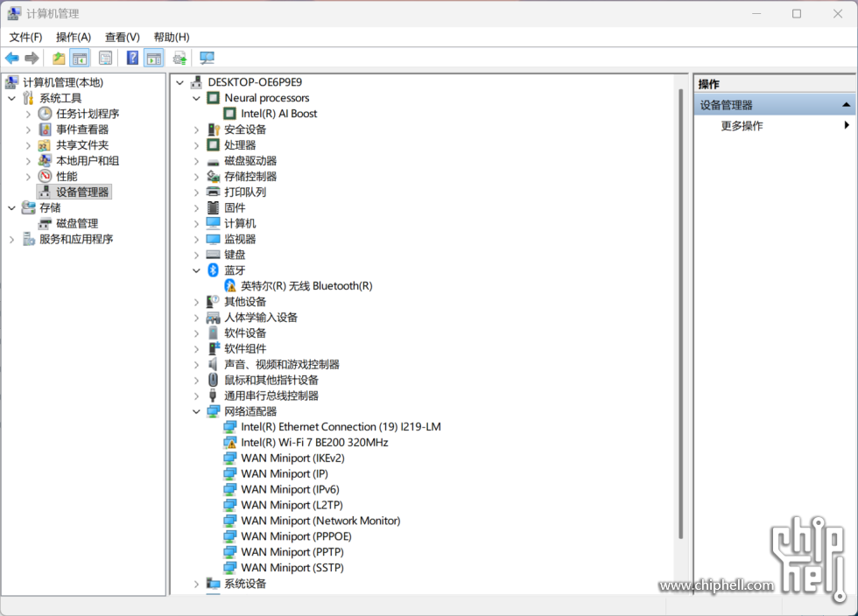The image size is (858, 616).
Task: Open 磁盘管理 in the left tree
Action: click(77, 224)
